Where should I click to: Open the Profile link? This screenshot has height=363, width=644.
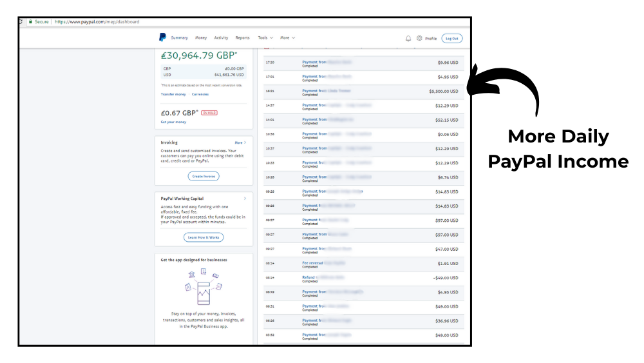click(431, 39)
